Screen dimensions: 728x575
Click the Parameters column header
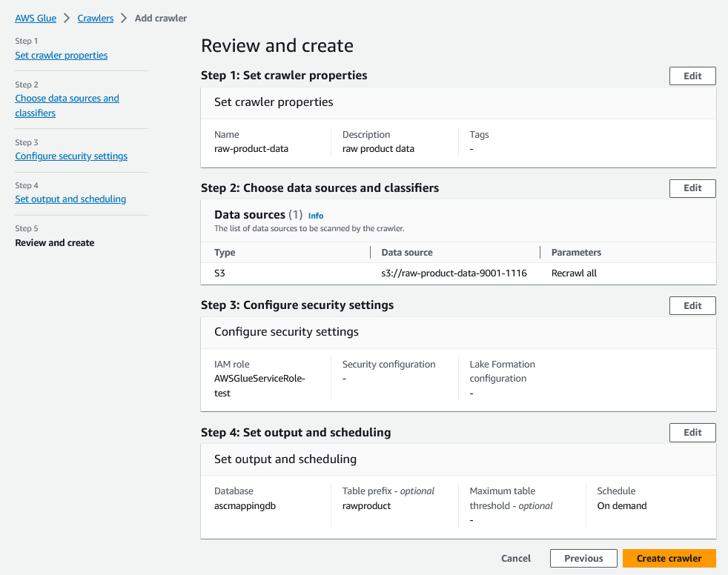(576, 253)
